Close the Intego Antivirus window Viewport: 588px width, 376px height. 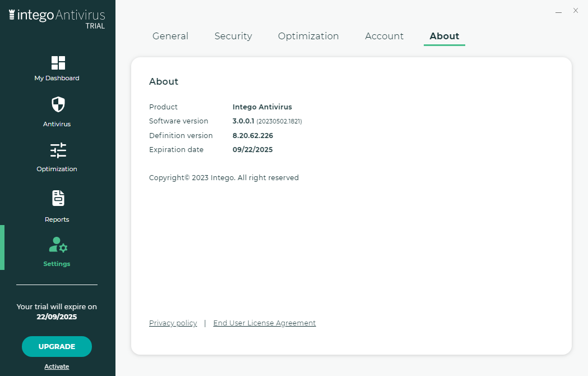tap(575, 11)
